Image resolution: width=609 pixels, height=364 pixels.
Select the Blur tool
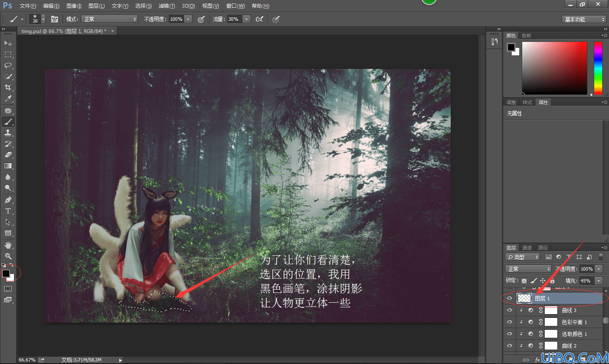(8, 177)
